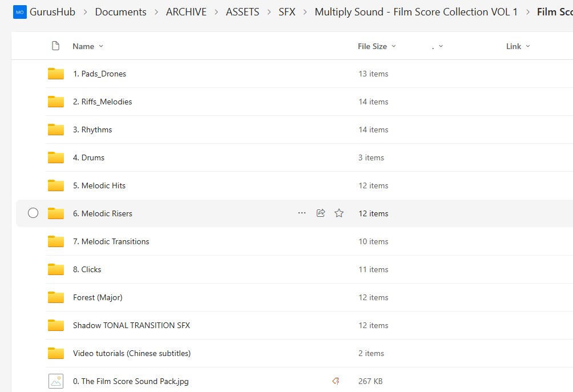Open the Name column sort dropdown
Image resolution: width=573 pixels, height=392 pixels.
[88, 46]
